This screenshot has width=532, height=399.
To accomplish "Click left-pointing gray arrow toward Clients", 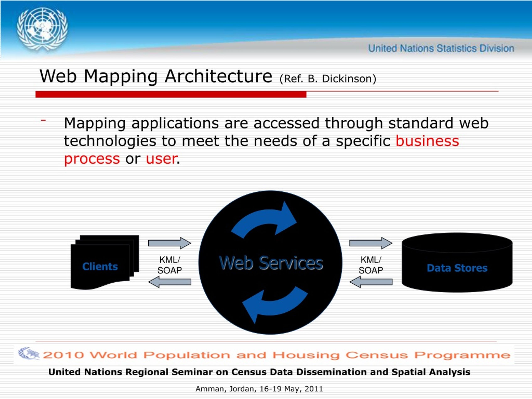I will pyautogui.click(x=170, y=282).
